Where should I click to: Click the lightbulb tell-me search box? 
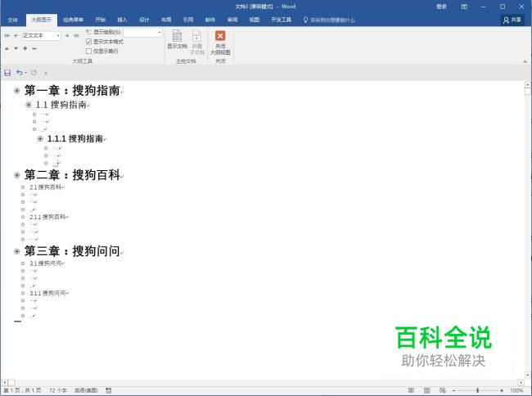pos(329,20)
